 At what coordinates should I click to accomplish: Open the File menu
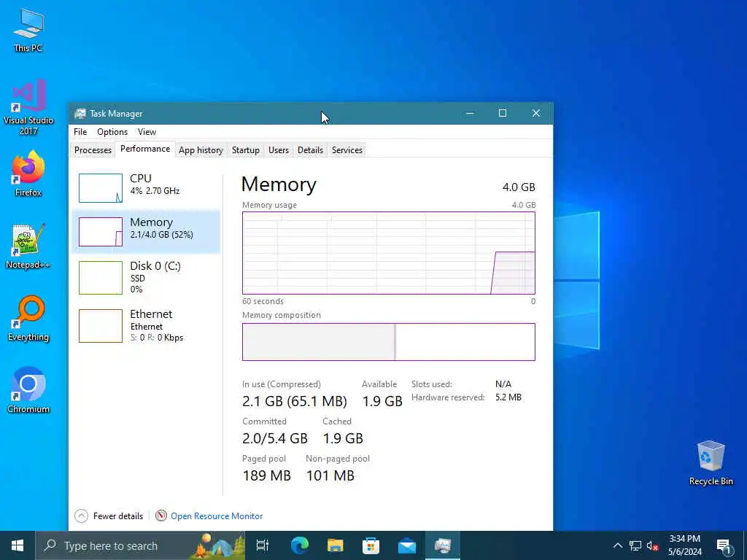click(x=80, y=132)
